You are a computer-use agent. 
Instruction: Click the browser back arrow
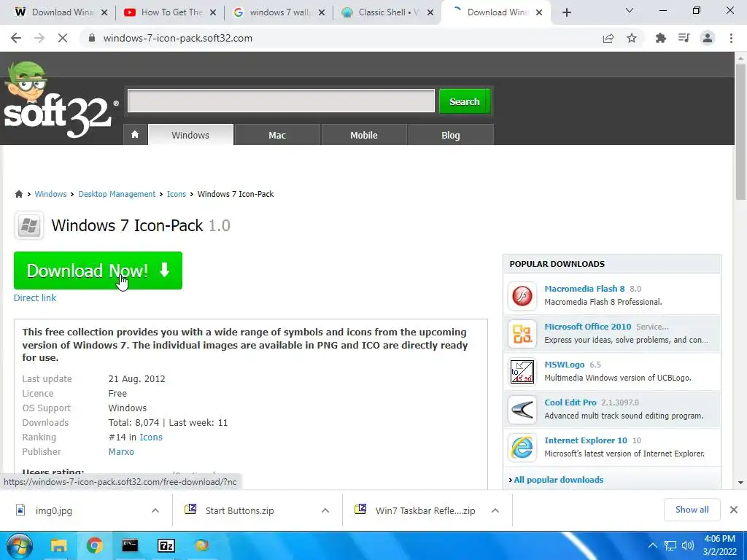16,38
